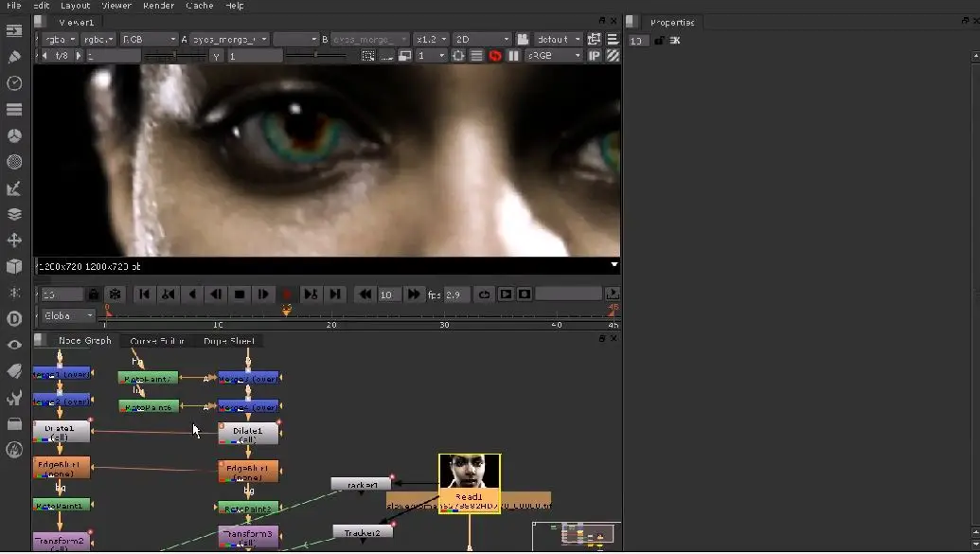Click the timeline playhead marker
This screenshot has width=980, height=554.
point(286,310)
